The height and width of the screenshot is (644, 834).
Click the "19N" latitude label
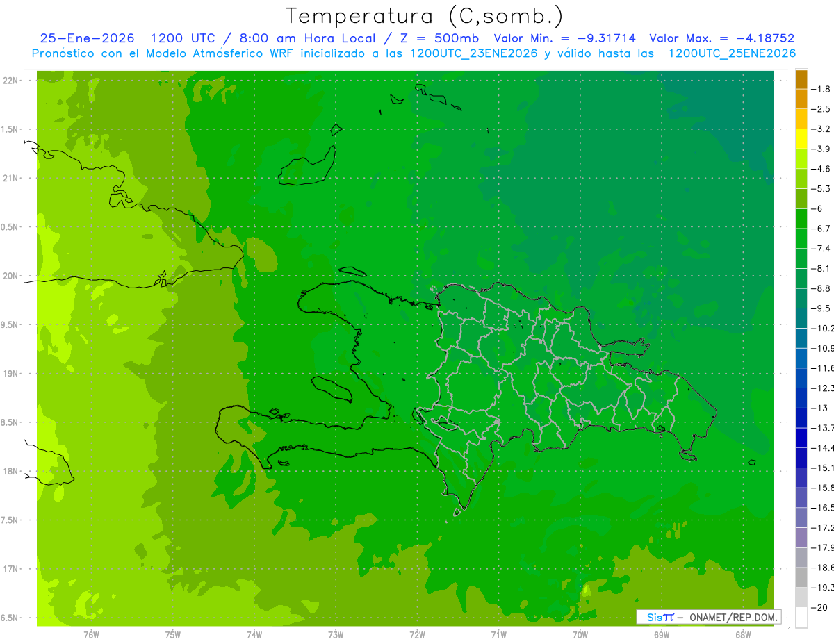click(10, 374)
